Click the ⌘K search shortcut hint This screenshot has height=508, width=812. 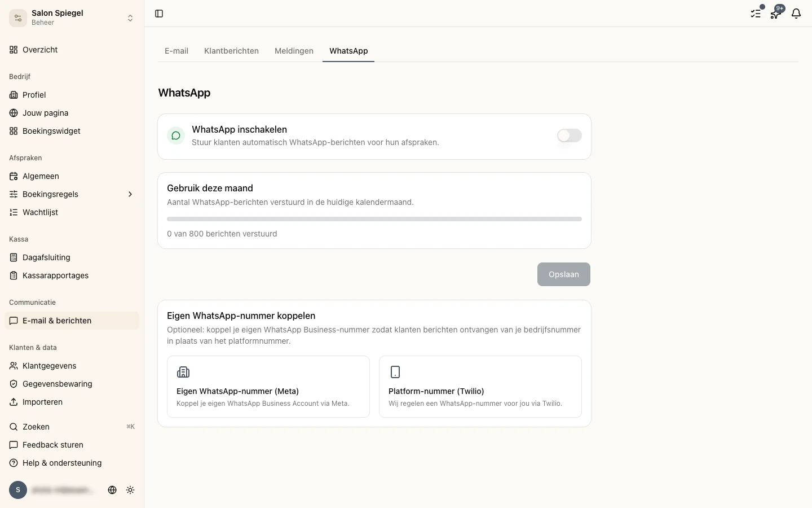pos(130,427)
